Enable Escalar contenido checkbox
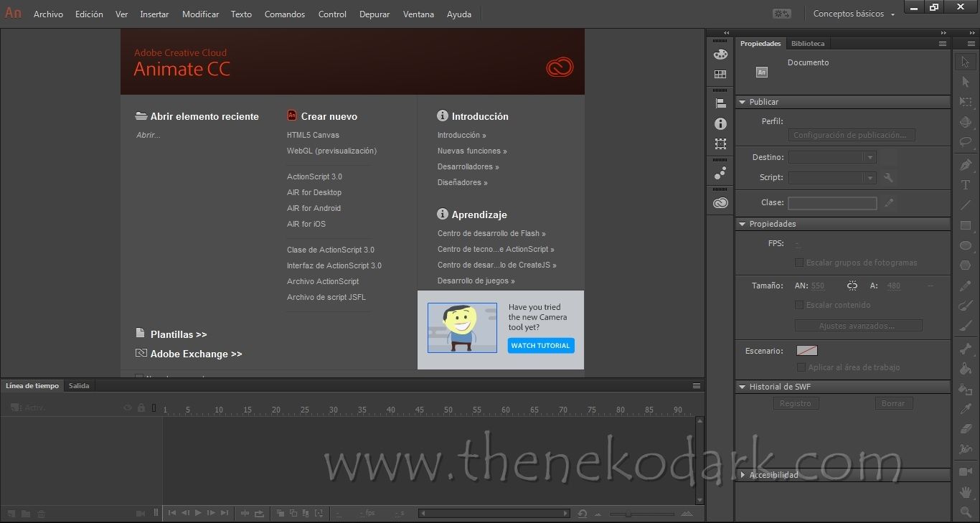The image size is (980, 523). click(799, 305)
